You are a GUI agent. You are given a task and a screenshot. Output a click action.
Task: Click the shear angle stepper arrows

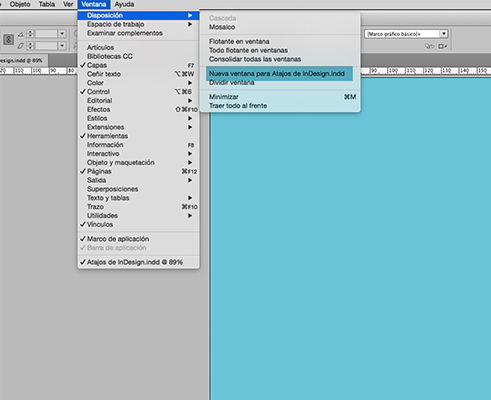pyautogui.click(x=30, y=46)
